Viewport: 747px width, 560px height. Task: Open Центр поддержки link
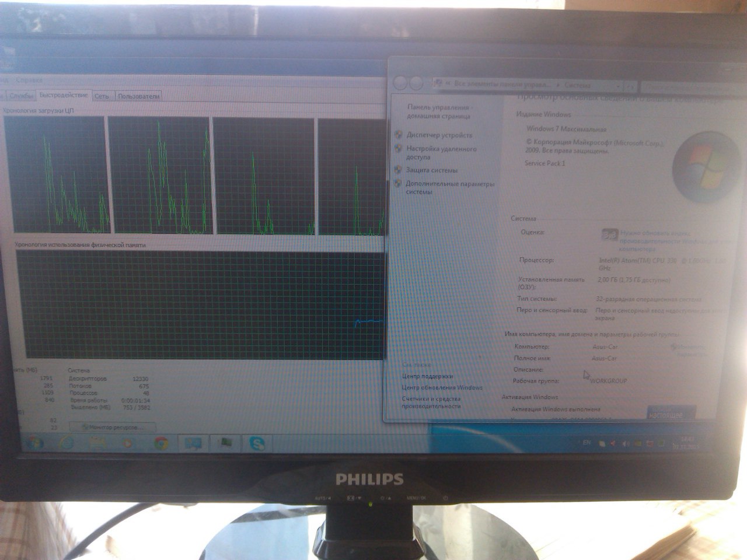(x=427, y=376)
